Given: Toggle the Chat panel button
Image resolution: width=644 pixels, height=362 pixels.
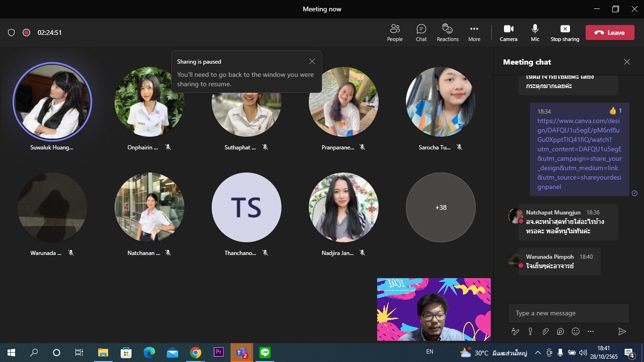Looking at the screenshot, I should click(x=421, y=33).
